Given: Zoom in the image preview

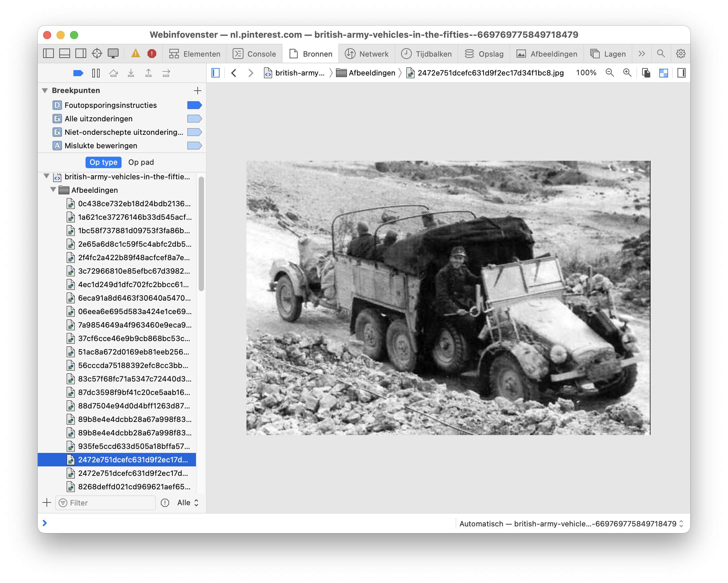Looking at the screenshot, I should pos(627,73).
